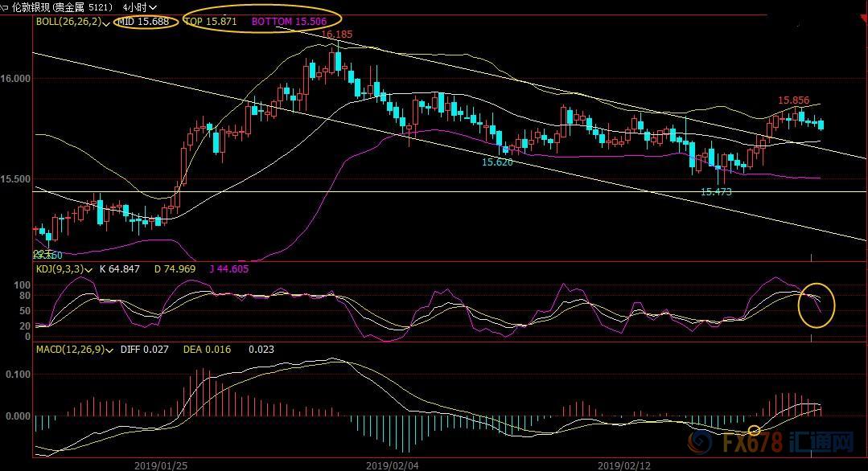868x471 pixels.
Task: Click the TOP 15.871 value label
Action: [211, 22]
